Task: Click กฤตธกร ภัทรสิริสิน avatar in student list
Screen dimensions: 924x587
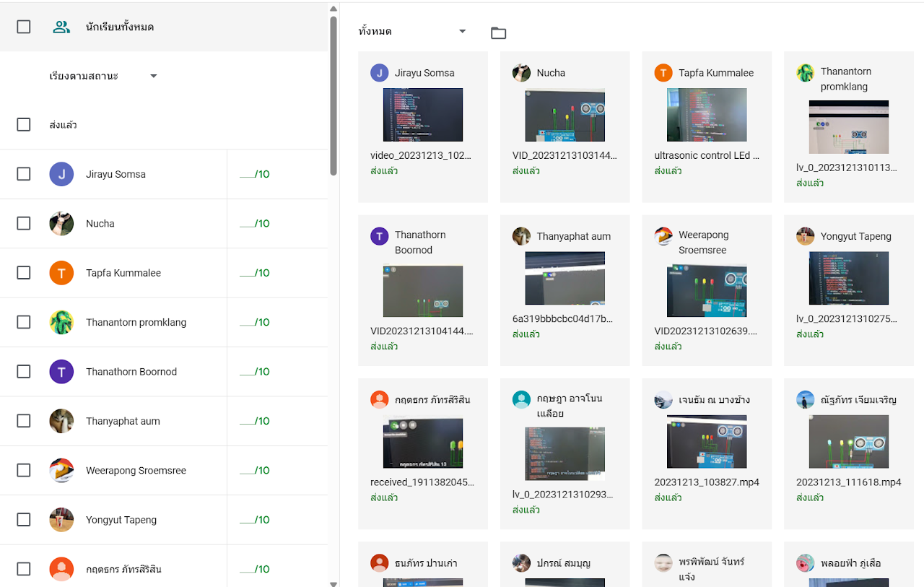Action: coord(61,569)
